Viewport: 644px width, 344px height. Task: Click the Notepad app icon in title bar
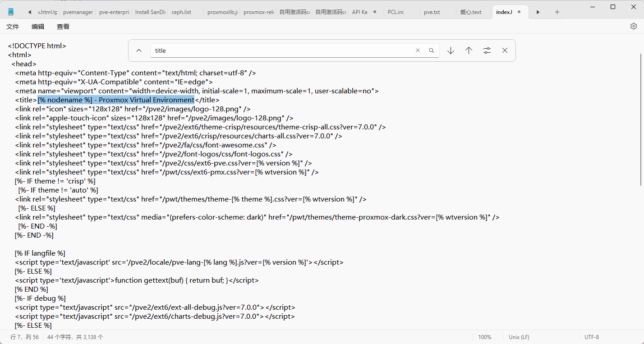point(11,12)
